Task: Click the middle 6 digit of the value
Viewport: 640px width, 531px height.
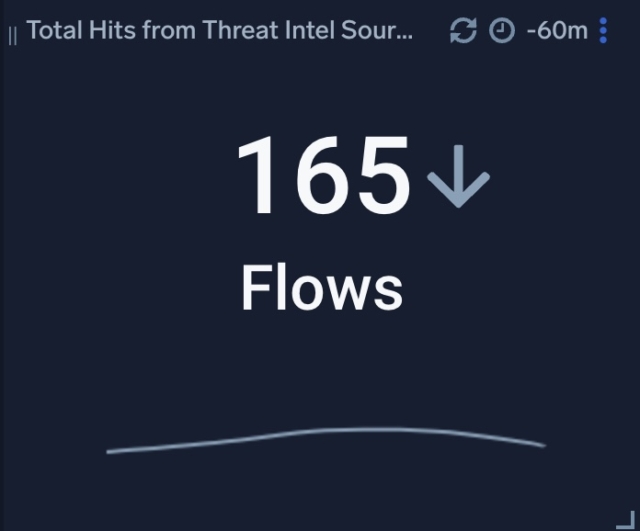Action: 324,176
